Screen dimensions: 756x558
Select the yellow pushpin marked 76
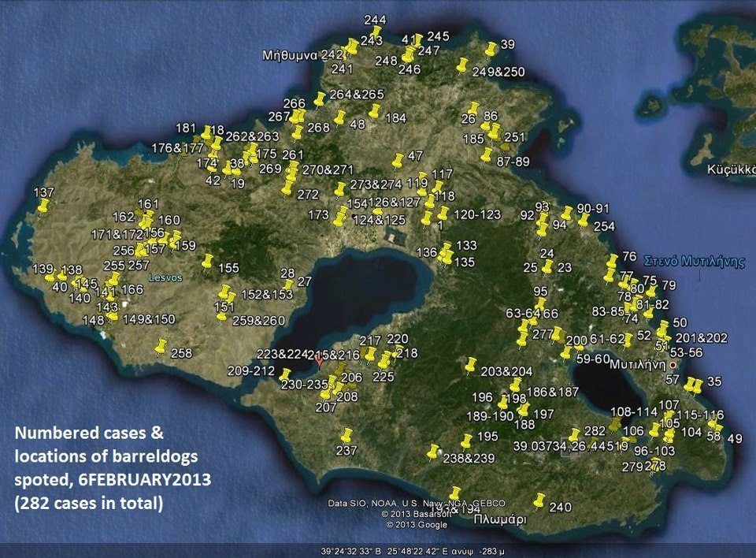click(x=613, y=262)
